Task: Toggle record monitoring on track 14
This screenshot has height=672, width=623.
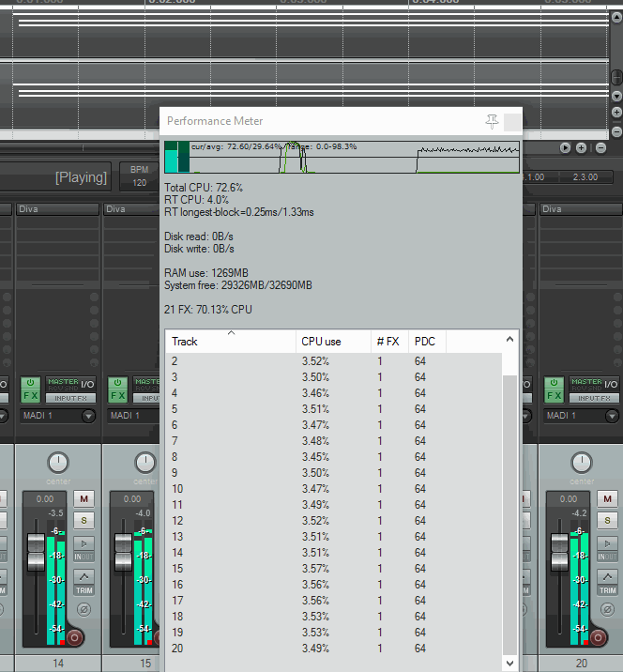Action: coord(84,543)
